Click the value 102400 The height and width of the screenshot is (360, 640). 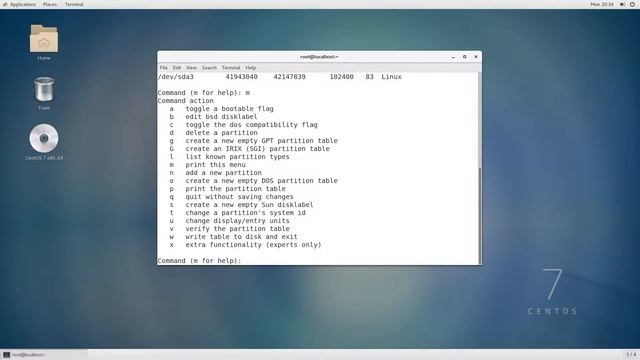[342, 77]
